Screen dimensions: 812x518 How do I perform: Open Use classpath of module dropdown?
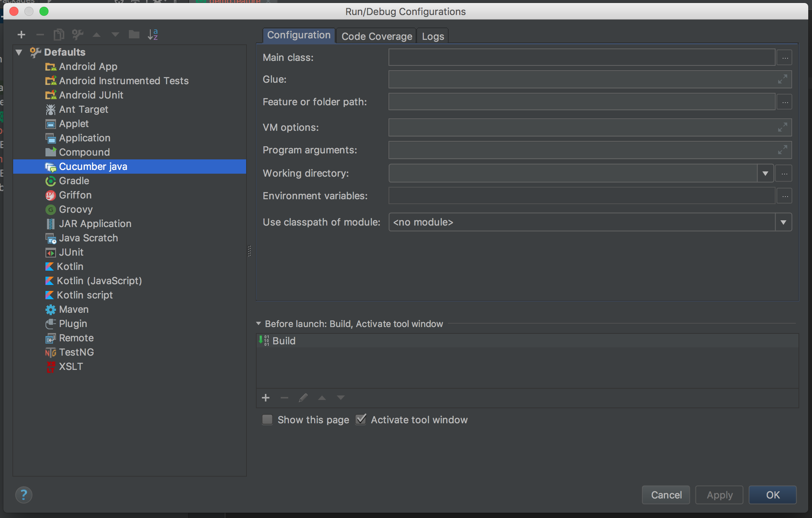tap(783, 223)
